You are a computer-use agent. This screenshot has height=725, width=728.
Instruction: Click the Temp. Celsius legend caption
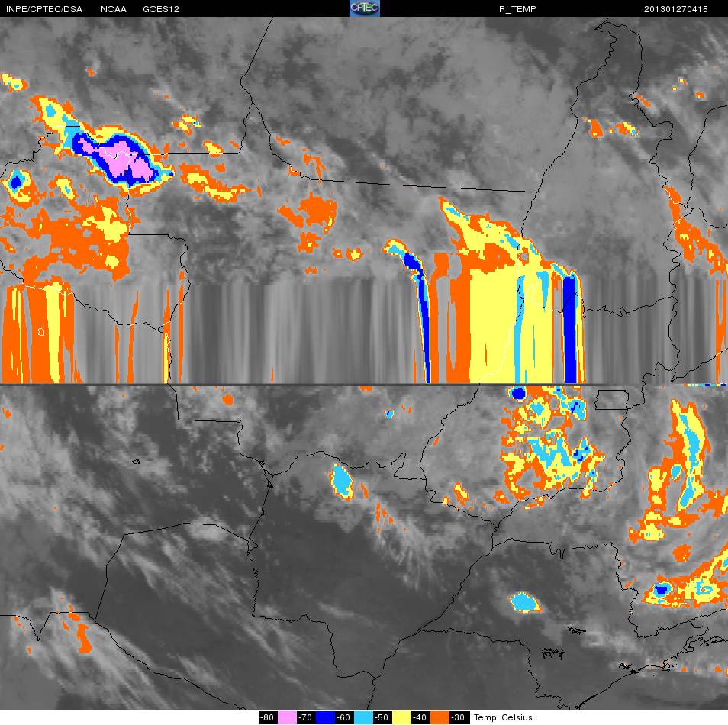[x=503, y=717]
